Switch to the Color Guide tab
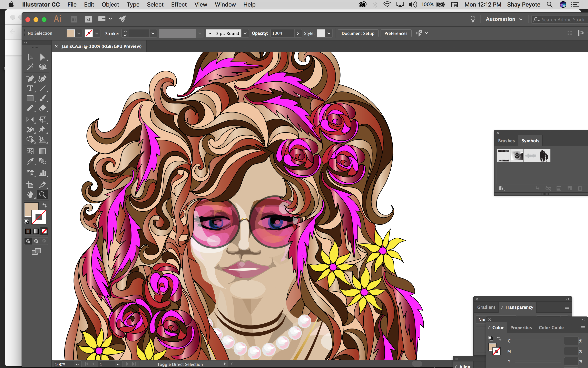Viewport: 588px width, 368px height. (x=551, y=328)
